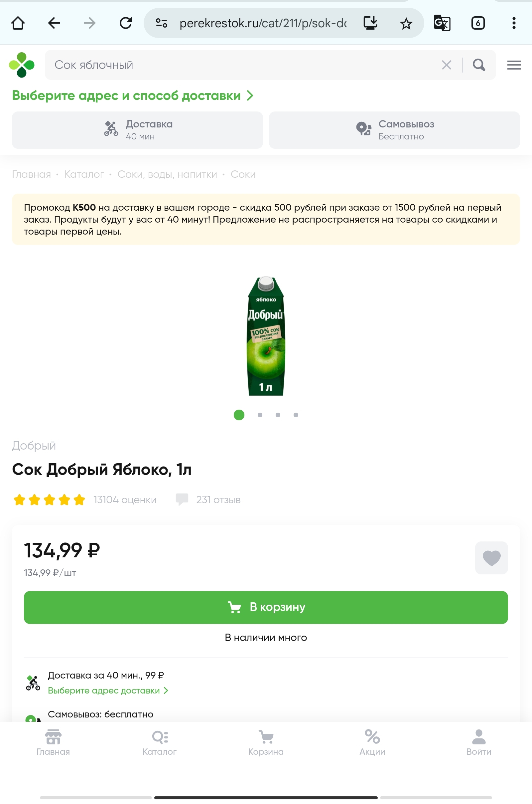Screen dimensions: 532x804
Task: Open the hamburger menu
Action: pos(513,65)
